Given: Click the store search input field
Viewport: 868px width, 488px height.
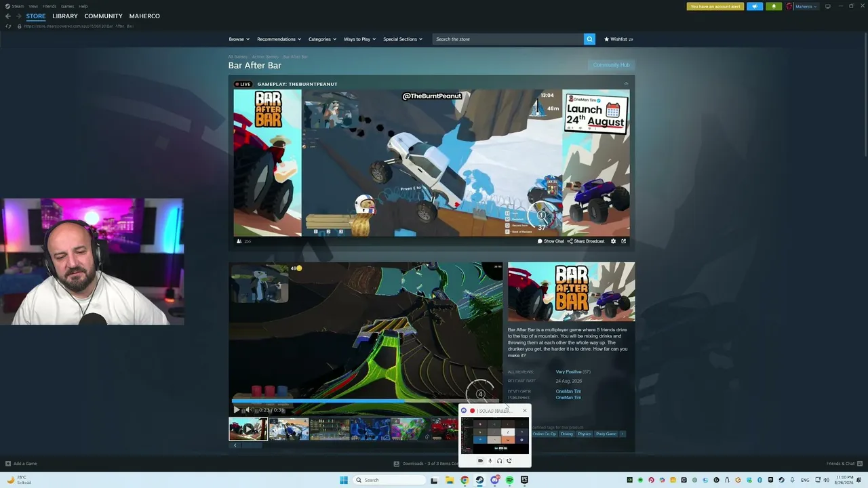Looking at the screenshot, I should pos(509,39).
